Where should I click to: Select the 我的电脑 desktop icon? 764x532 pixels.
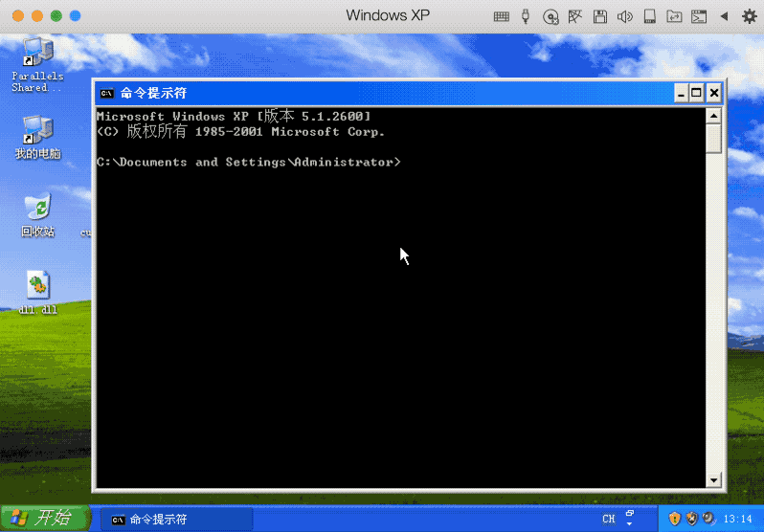(37, 138)
